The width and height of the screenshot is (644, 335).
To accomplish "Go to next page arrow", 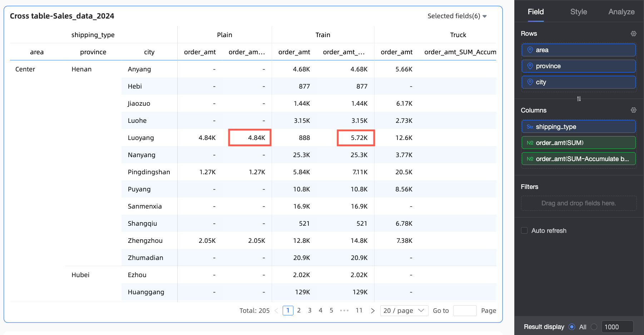I will (x=372, y=311).
